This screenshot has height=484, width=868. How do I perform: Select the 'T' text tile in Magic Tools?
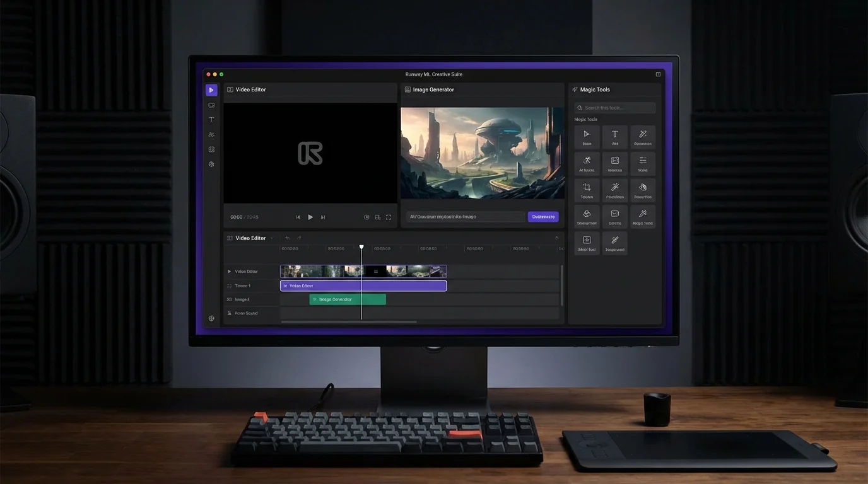pyautogui.click(x=615, y=135)
